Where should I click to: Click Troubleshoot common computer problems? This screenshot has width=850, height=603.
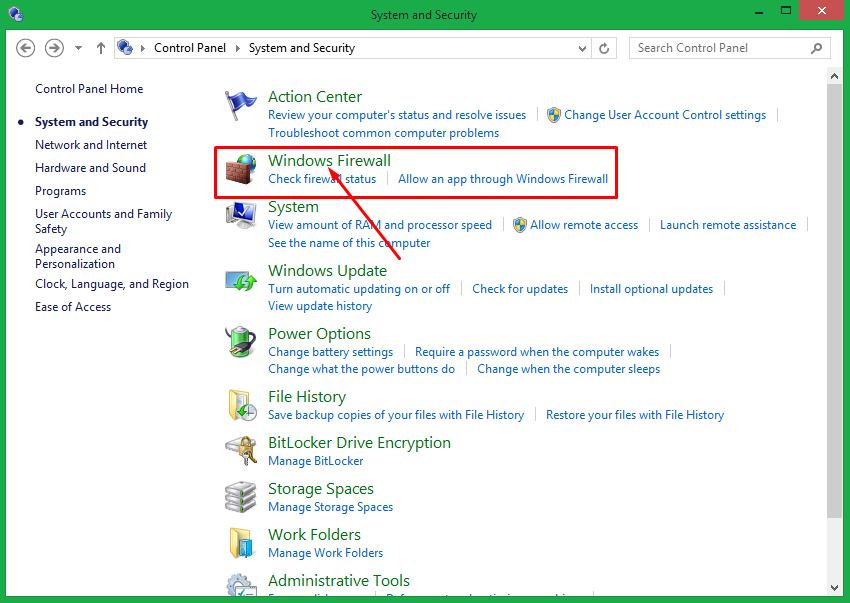point(384,133)
